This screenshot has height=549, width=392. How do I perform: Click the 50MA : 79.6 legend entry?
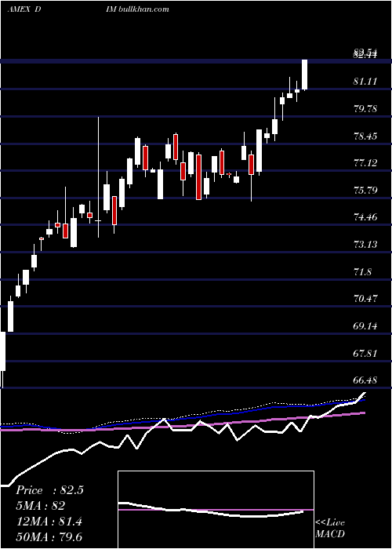(x=49, y=536)
